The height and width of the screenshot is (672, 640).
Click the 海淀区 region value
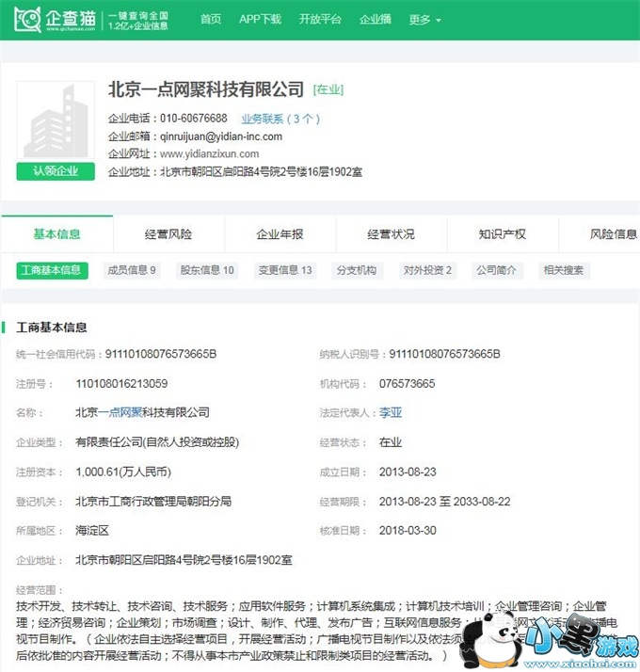[92, 531]
